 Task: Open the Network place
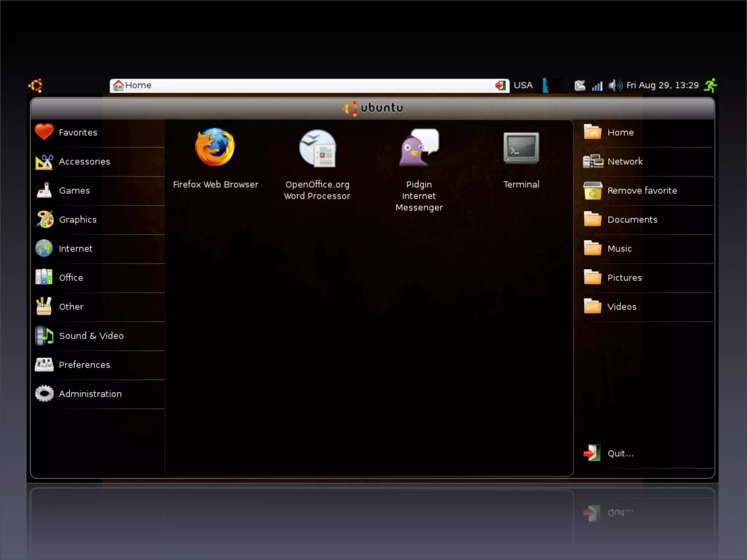[624, 162]
